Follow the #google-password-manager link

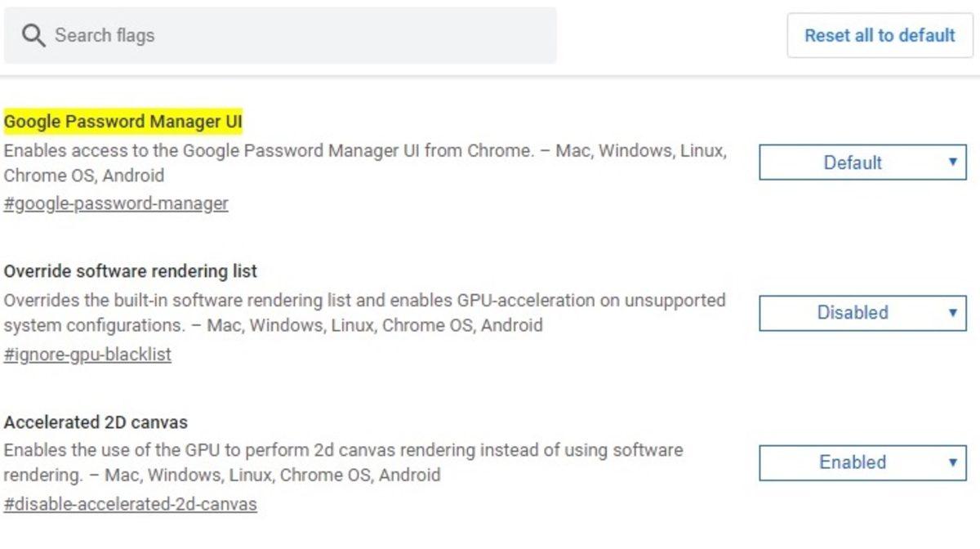click(115, 203)
